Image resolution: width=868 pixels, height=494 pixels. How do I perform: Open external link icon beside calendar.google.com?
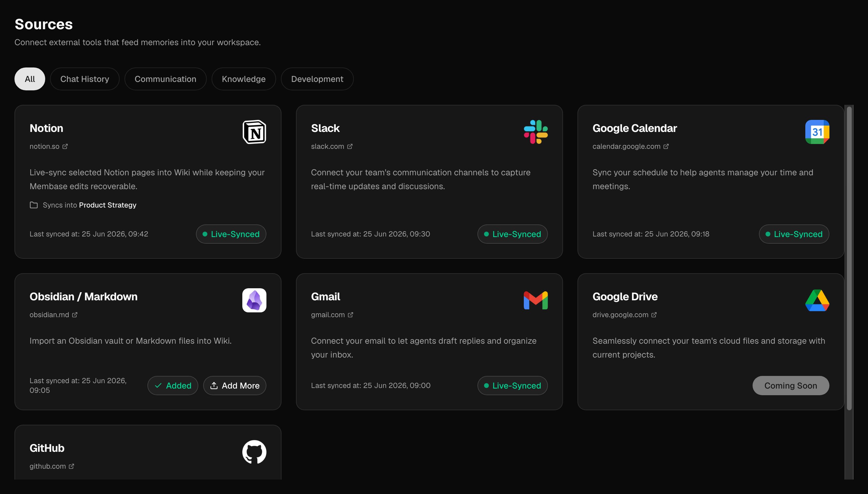click(666, 146)
